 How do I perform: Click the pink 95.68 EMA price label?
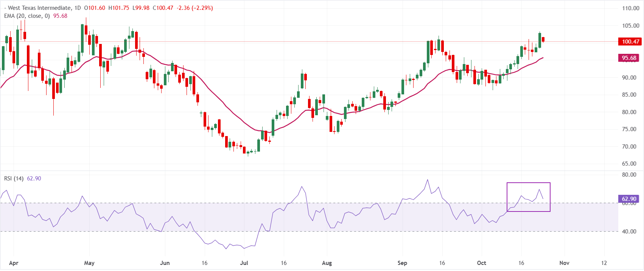click(x=629, y=58)
